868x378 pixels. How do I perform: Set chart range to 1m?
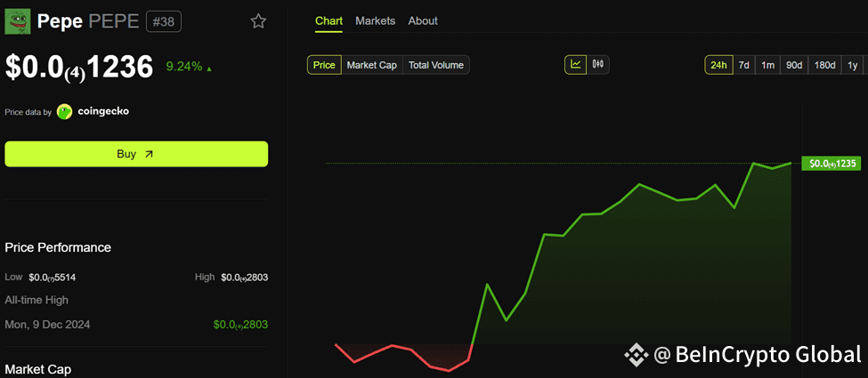pos(767,65)
